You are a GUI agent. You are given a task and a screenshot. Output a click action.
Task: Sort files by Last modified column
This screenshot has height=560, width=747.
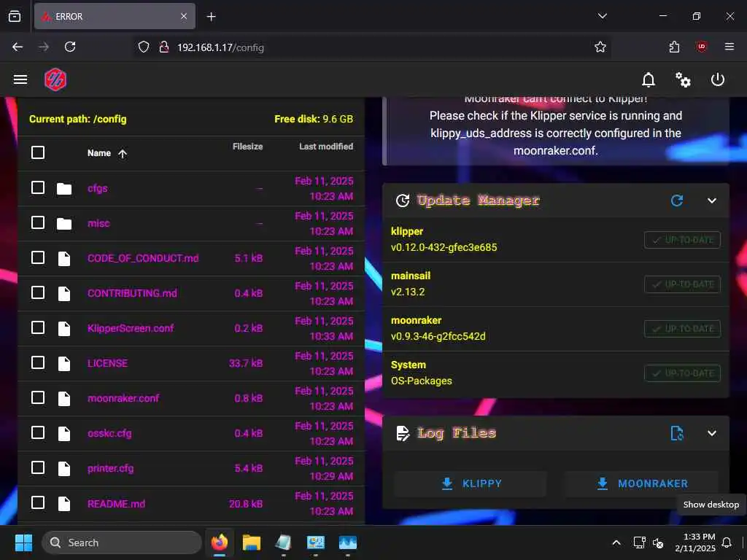[x=326, y=147]
